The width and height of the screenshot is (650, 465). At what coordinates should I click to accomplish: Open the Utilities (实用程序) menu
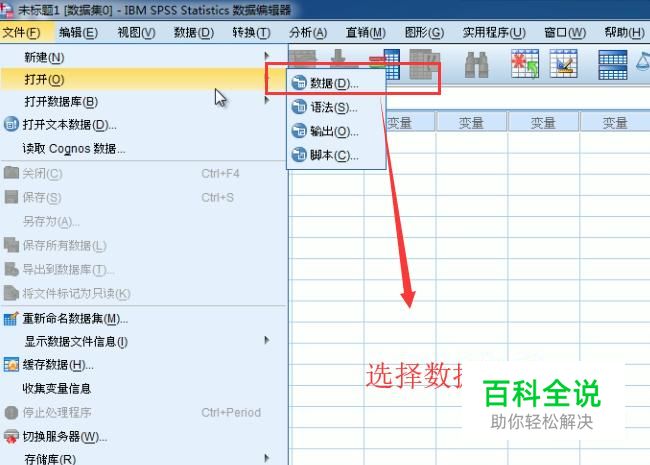pyautogui.click(x=494, y=32)
